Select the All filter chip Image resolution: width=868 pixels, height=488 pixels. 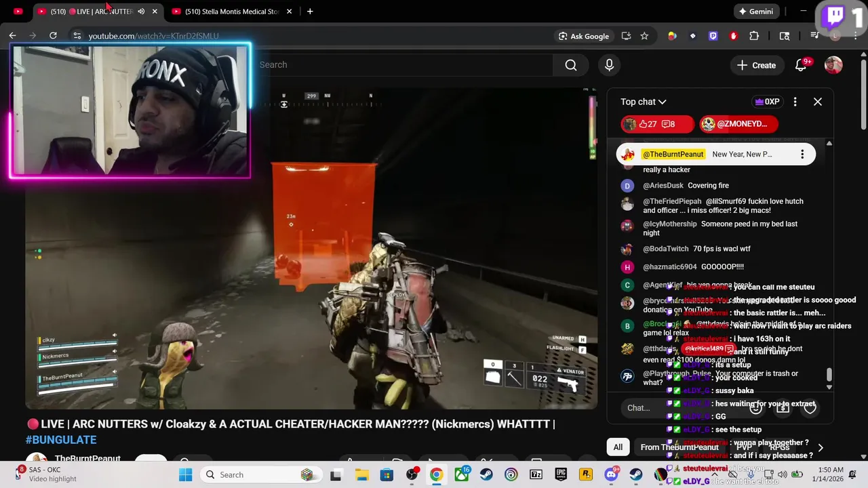coord(618,447)
